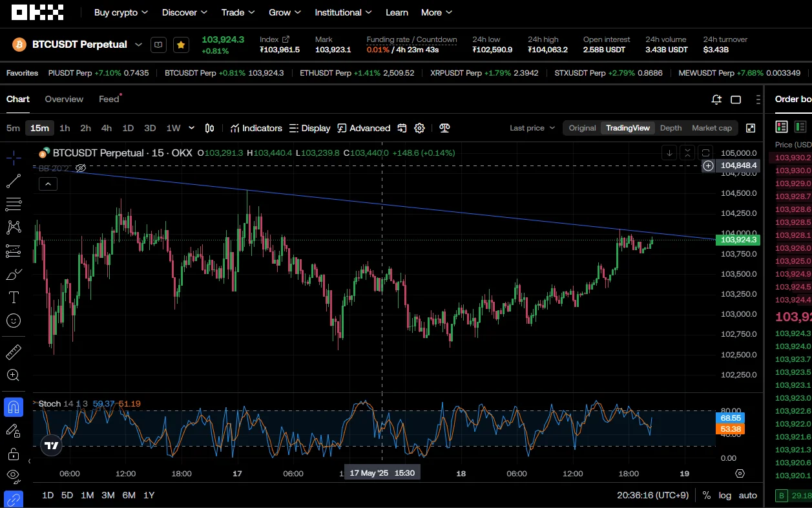This screenshot has height=508, width=812.
Task: Open the Indicators button
Action: click(256, 128)
